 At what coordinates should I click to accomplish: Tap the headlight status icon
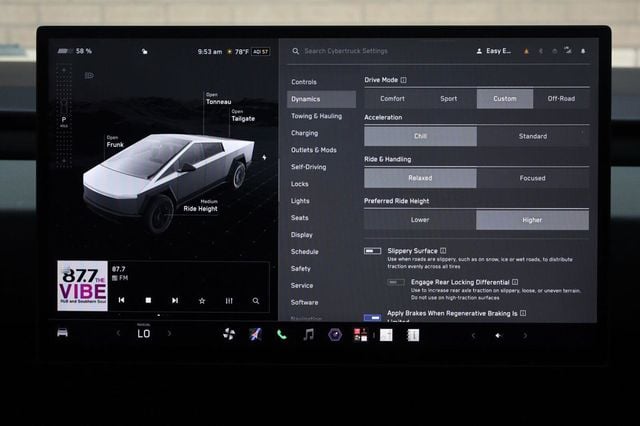[x=89, y=75]
